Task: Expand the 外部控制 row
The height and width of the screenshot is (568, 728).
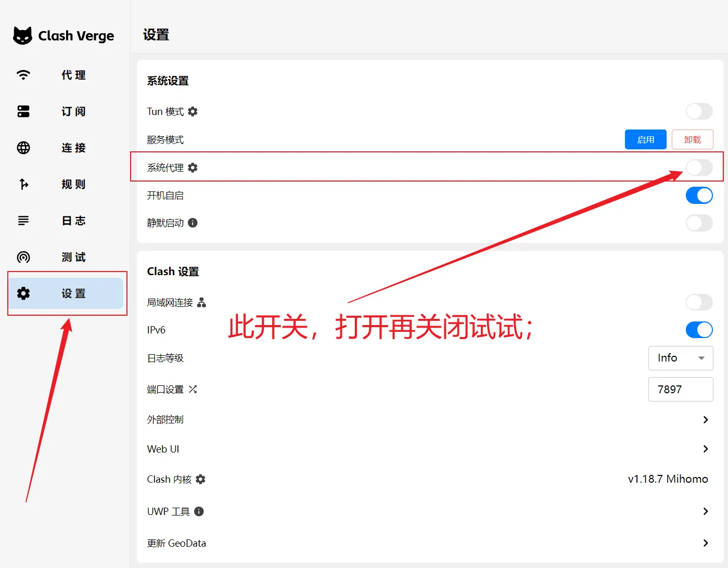Action: pos(706,419)
